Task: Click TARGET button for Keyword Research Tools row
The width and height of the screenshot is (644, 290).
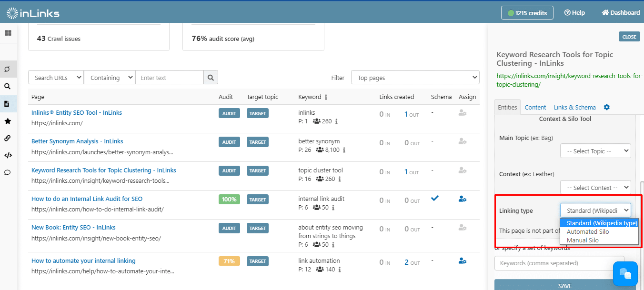Action: 258,171
